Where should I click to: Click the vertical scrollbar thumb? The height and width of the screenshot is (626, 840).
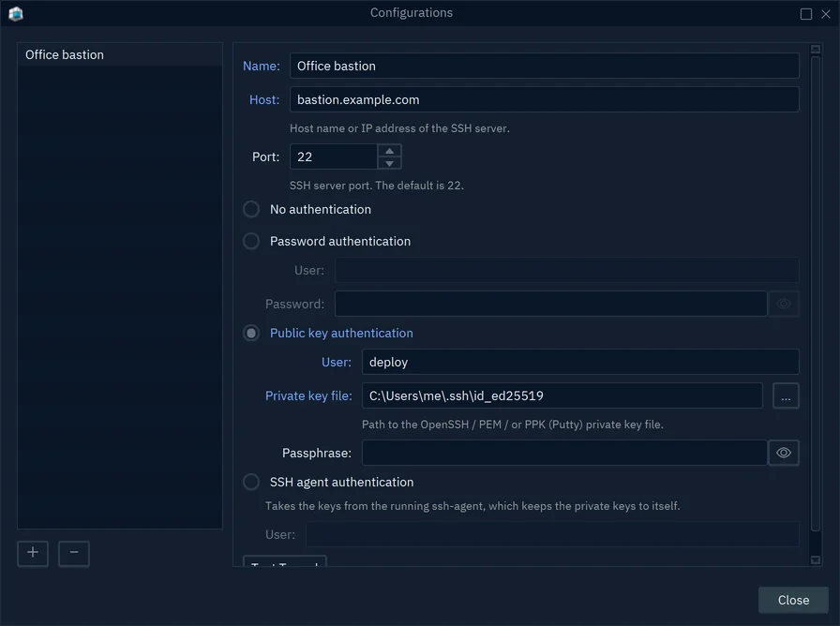tap(816, 293)
